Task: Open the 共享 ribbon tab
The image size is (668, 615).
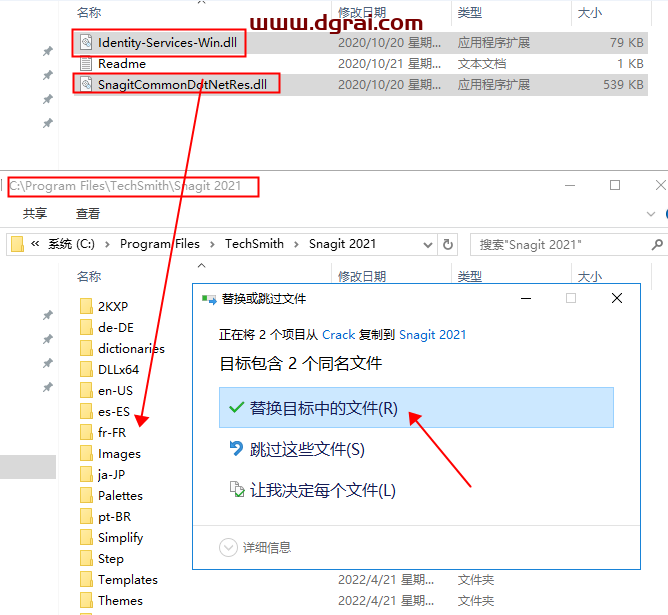Action: 35,213
